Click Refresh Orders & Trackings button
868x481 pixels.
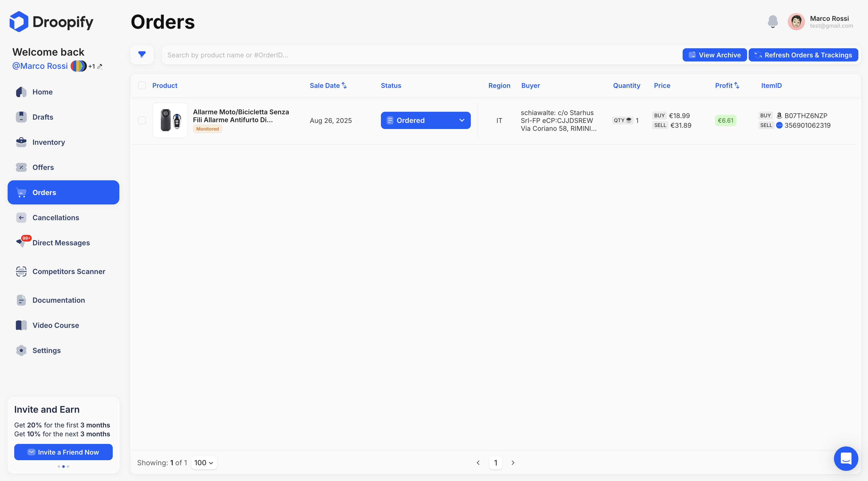pos(803,55)
